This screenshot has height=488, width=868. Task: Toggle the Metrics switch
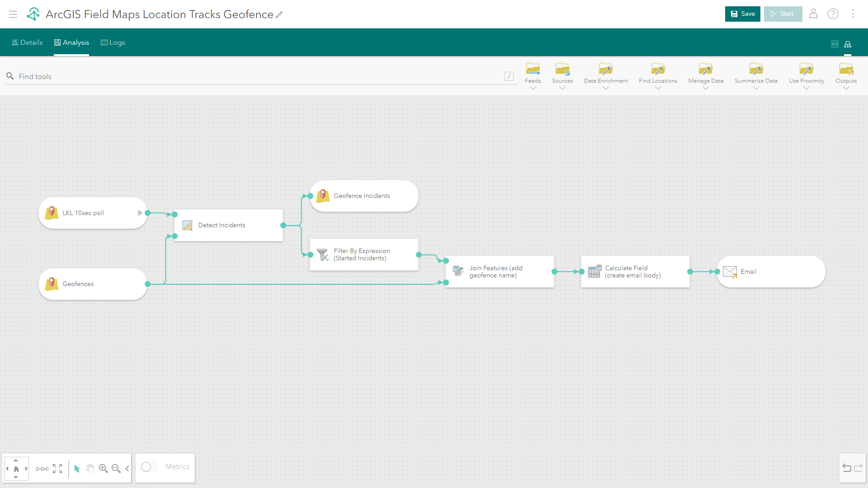pyautogui.click(x=150, y=467)
